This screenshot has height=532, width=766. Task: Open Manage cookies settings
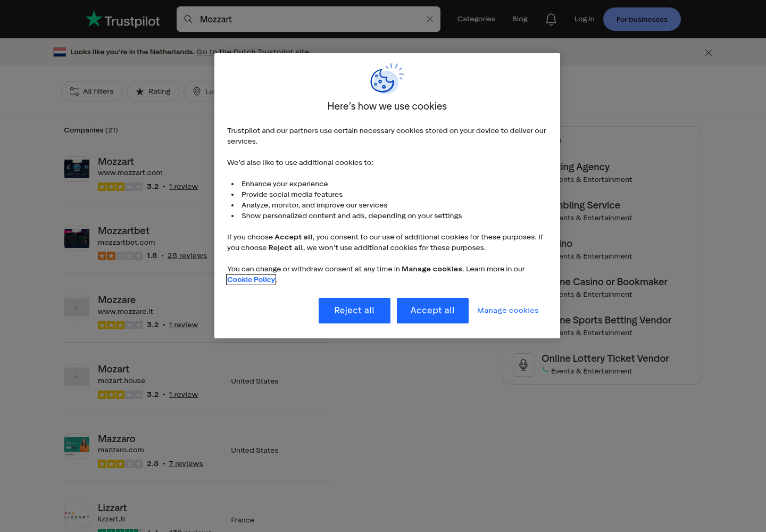[x=508, y=311]
